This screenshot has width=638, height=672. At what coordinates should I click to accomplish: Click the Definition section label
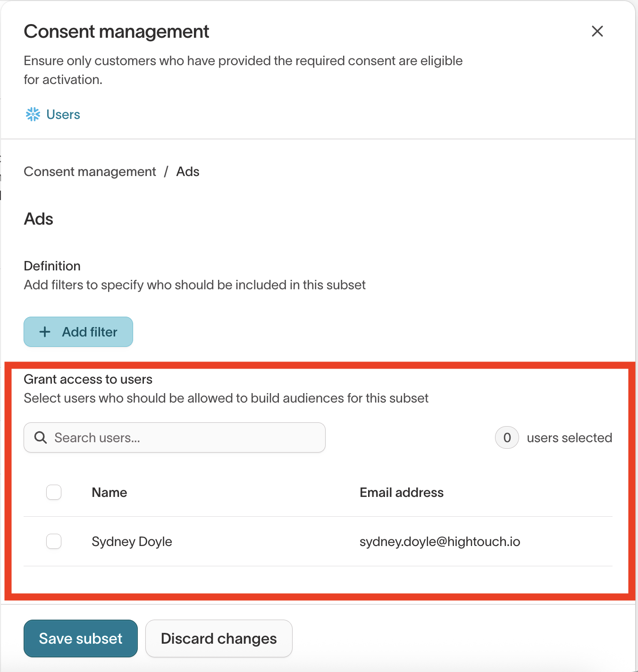pos(52,266)
